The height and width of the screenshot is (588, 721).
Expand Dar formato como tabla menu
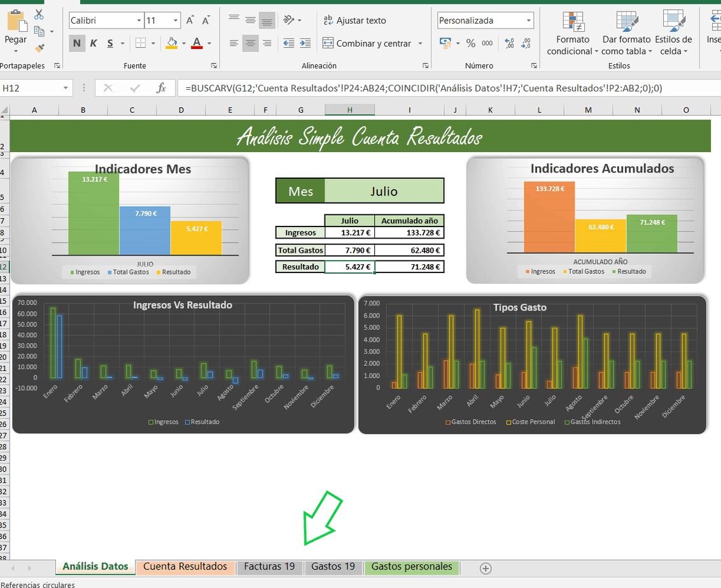coord(626,32)
